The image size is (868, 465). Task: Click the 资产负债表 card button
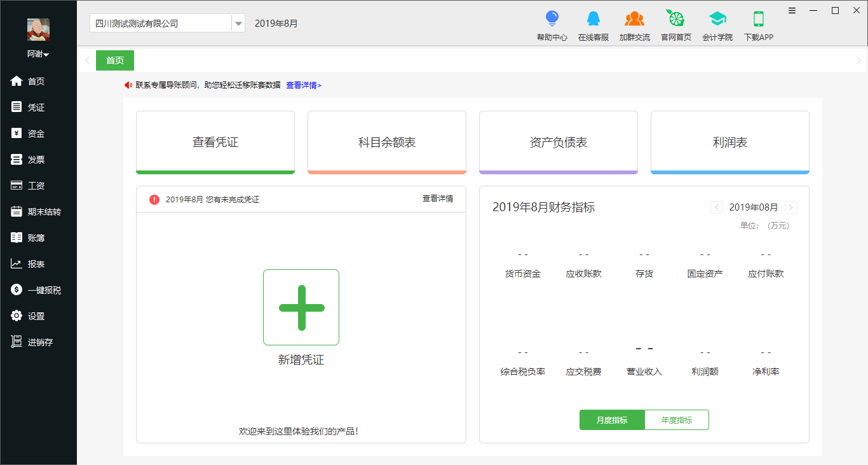559,142
